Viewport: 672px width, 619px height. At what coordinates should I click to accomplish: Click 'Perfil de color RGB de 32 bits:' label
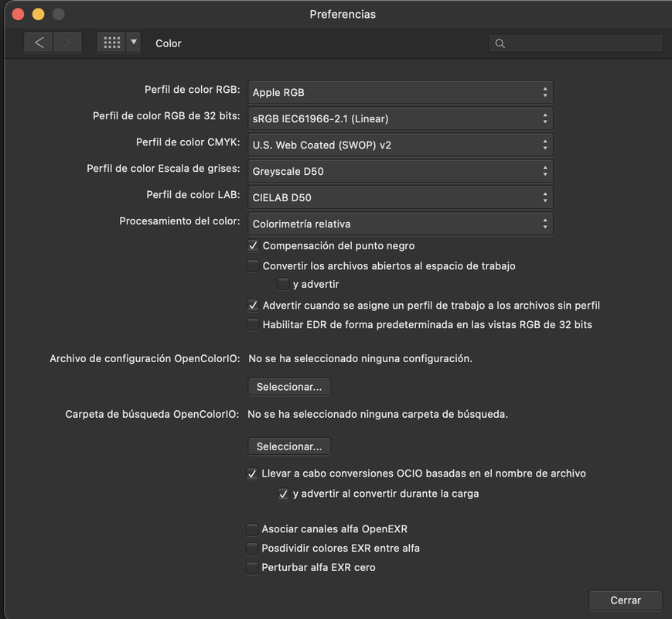click(166, 116)
